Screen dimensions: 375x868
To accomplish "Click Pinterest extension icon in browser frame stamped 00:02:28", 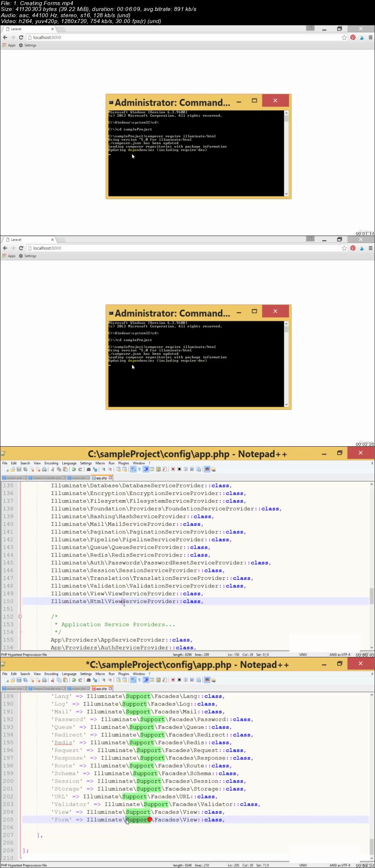I will click(353, 248).
